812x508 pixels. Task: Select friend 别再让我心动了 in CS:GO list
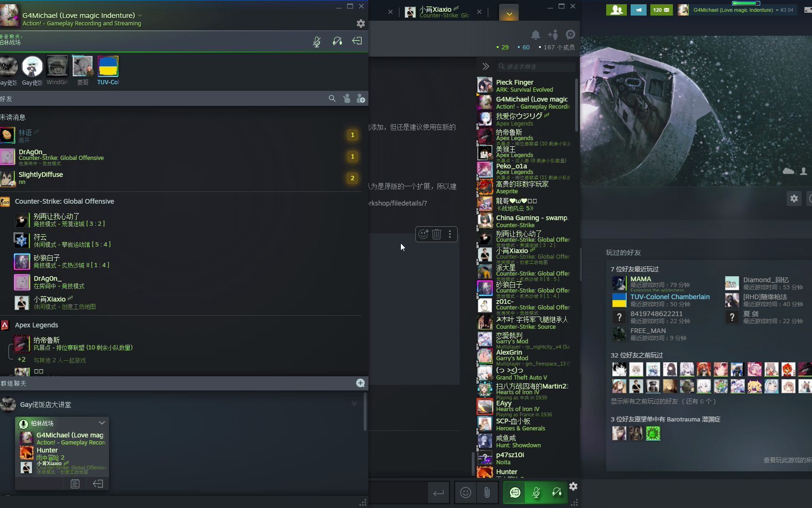(x=188, y=220)
